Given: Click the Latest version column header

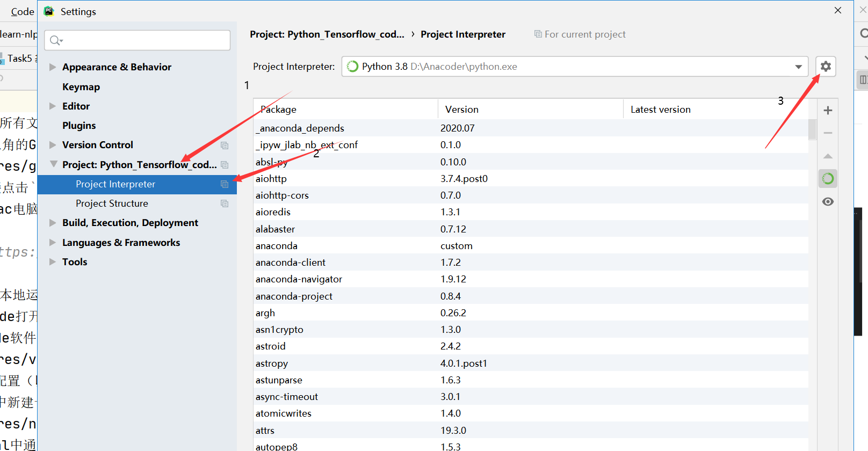Looking at the screenshot, I should (x=715, y=110).
